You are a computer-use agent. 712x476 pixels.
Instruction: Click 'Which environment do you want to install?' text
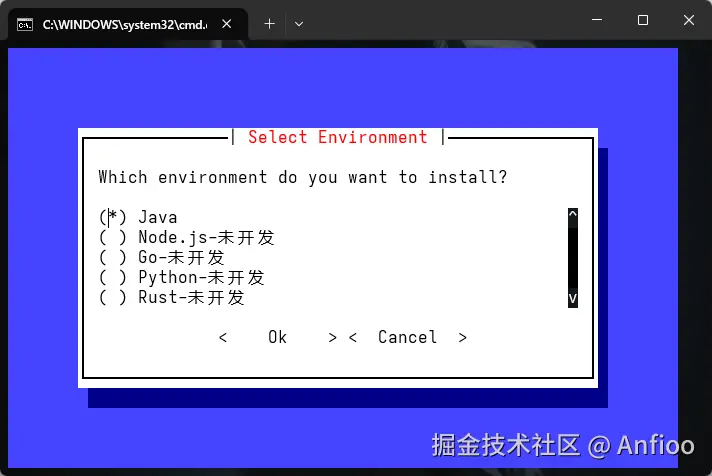click(302, 177)
